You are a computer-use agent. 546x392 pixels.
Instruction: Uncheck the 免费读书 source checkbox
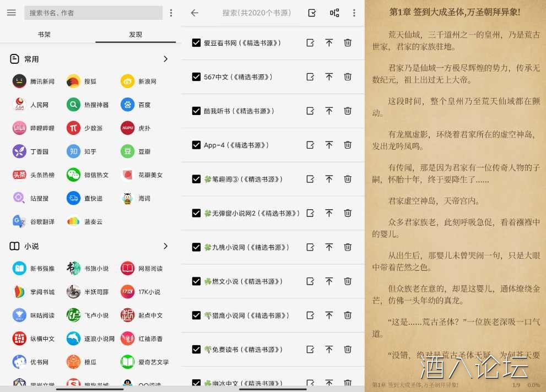(196, 350)
